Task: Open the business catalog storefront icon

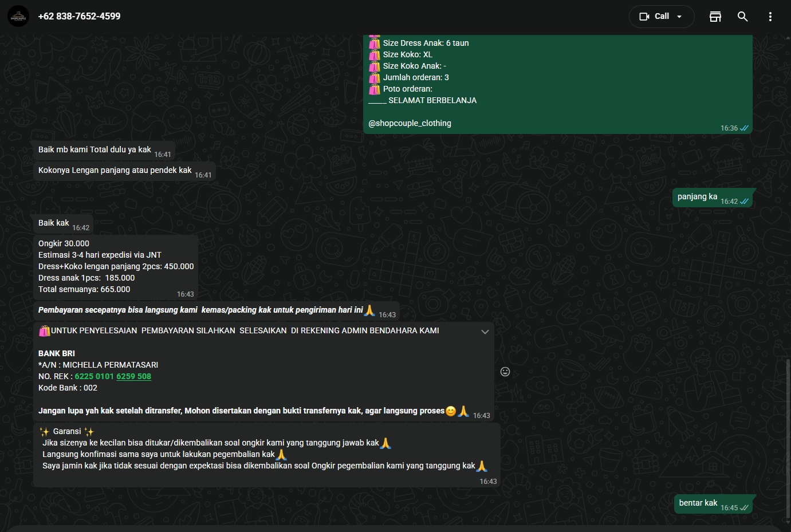Action: pos(715,17)
